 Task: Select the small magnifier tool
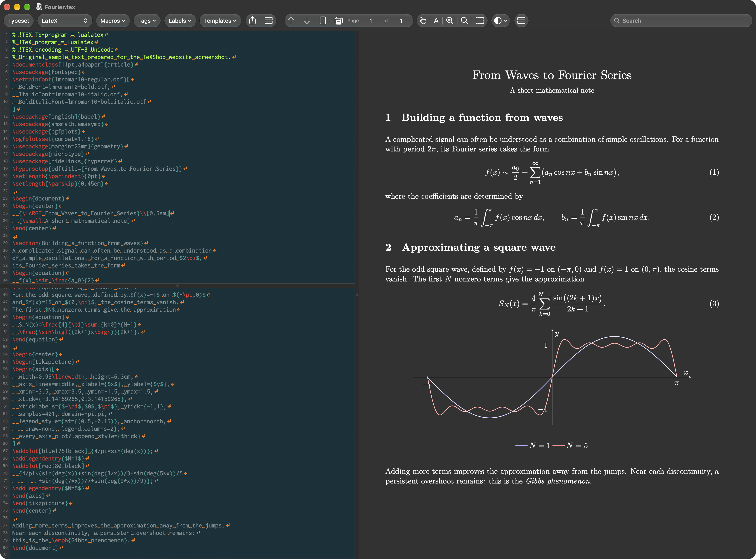click(x=450, y=21)
